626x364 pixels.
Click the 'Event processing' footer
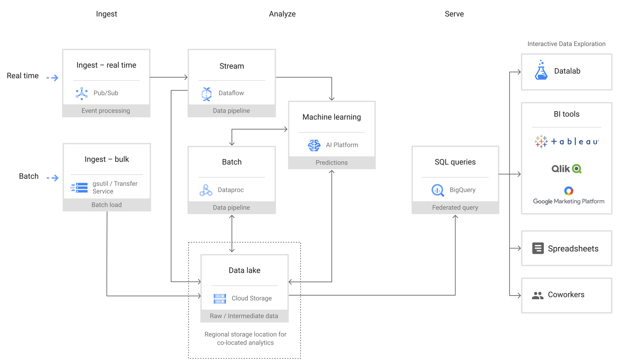(106, 111)
